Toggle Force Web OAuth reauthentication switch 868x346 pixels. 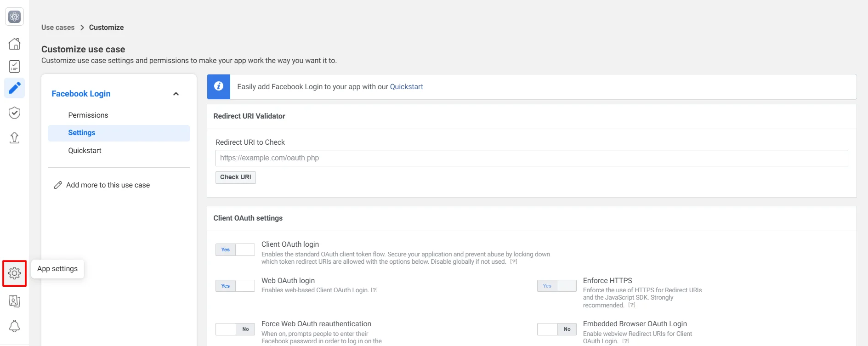[x=235, y=329]
